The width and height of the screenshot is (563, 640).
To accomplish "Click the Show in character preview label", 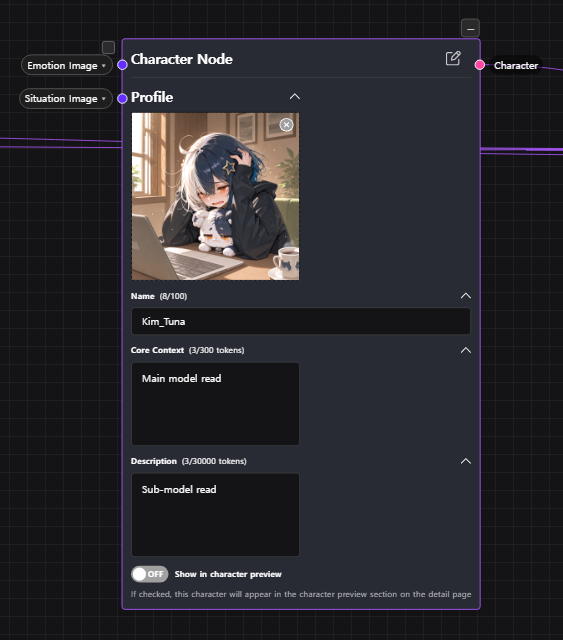I will click(228, 574).
